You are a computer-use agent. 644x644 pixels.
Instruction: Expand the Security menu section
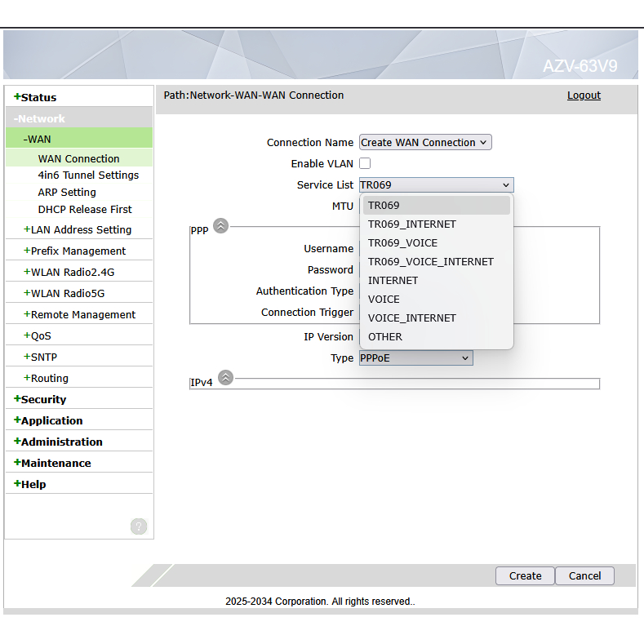tap(43, 399)
